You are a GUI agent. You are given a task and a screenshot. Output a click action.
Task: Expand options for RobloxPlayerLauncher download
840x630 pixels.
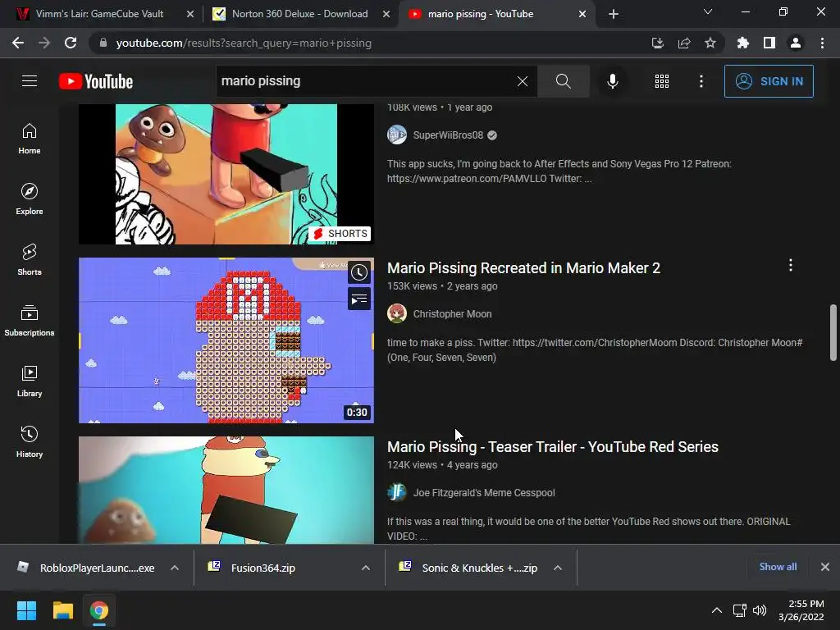(175, 568)
